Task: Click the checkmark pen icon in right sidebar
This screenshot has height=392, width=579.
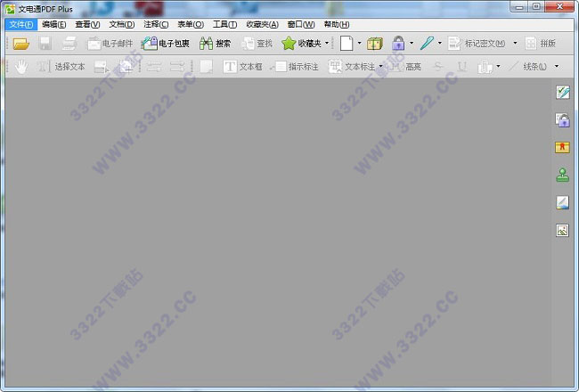Action: coord(562,93)
